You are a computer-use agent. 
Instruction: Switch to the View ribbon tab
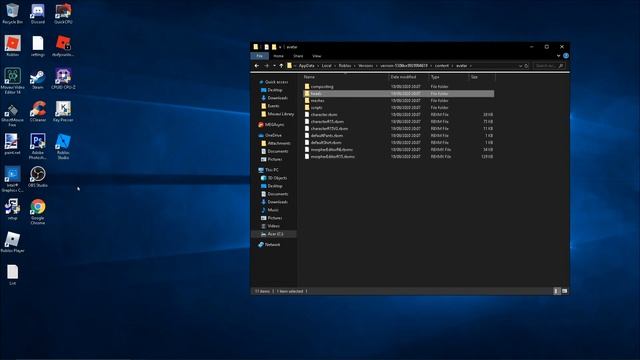tap(317, 56)
